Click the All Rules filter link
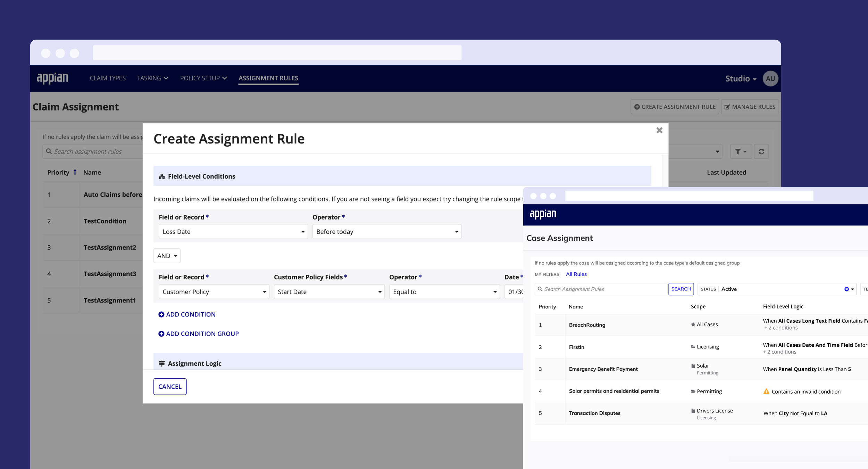This screenshot has height=469, width=868. pyautogui.click(x=576, y=274)
